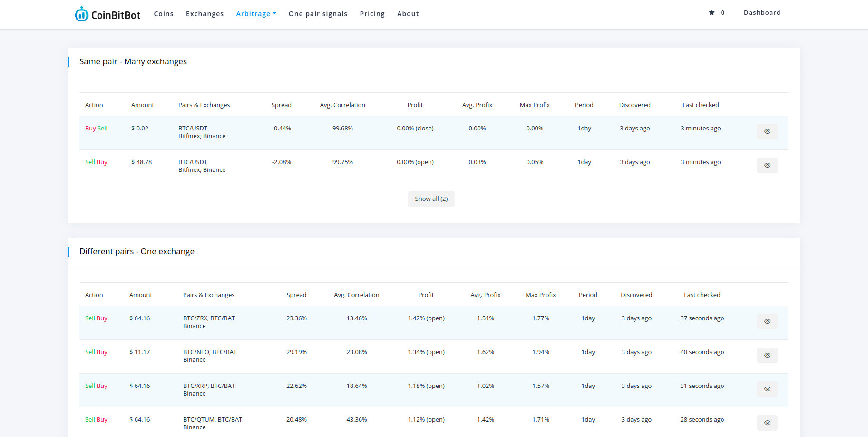View details for BTC/USDT Buy Sell row
This screenshot has height=437, width=868.
pyautogui.click(x=767, y=131)
